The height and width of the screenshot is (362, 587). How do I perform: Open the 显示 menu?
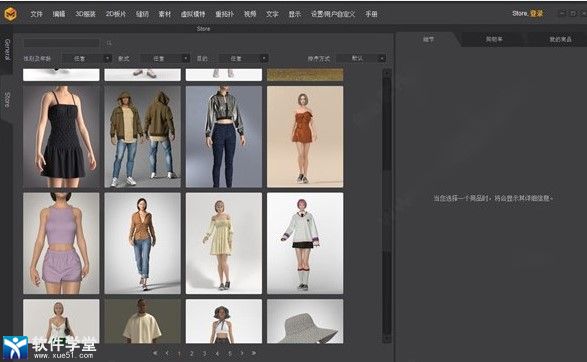point(295,14)
